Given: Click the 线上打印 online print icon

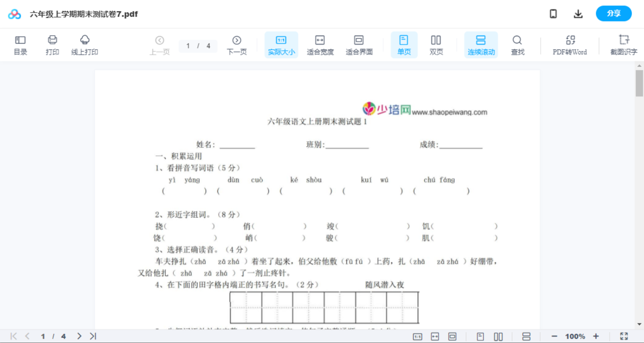Looking at the screenshot, I should coord(85,45).
